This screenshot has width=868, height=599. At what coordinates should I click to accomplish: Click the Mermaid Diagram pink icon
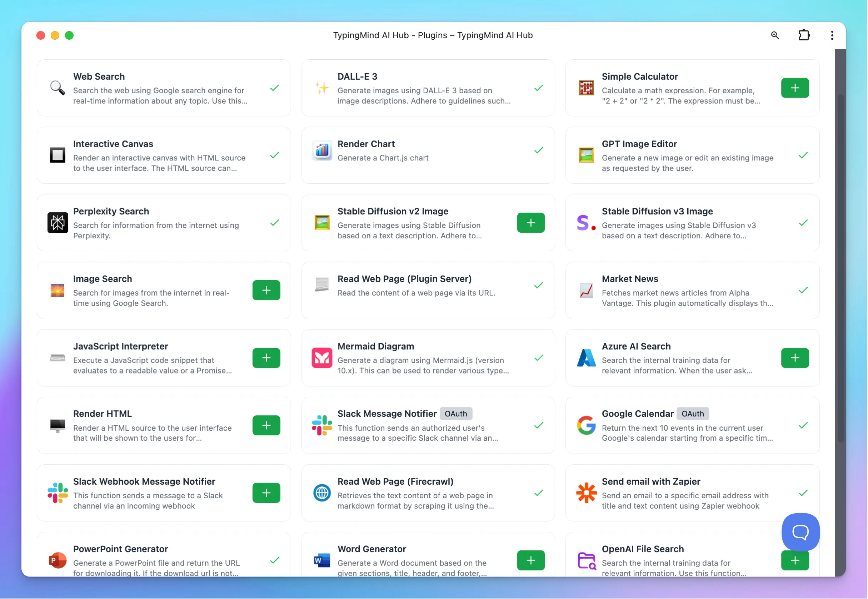(322, 358)
